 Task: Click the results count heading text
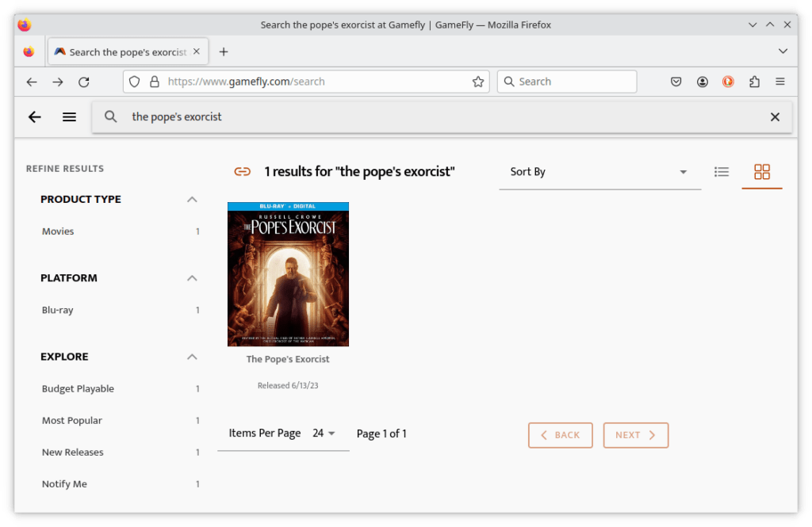(359, 172)
